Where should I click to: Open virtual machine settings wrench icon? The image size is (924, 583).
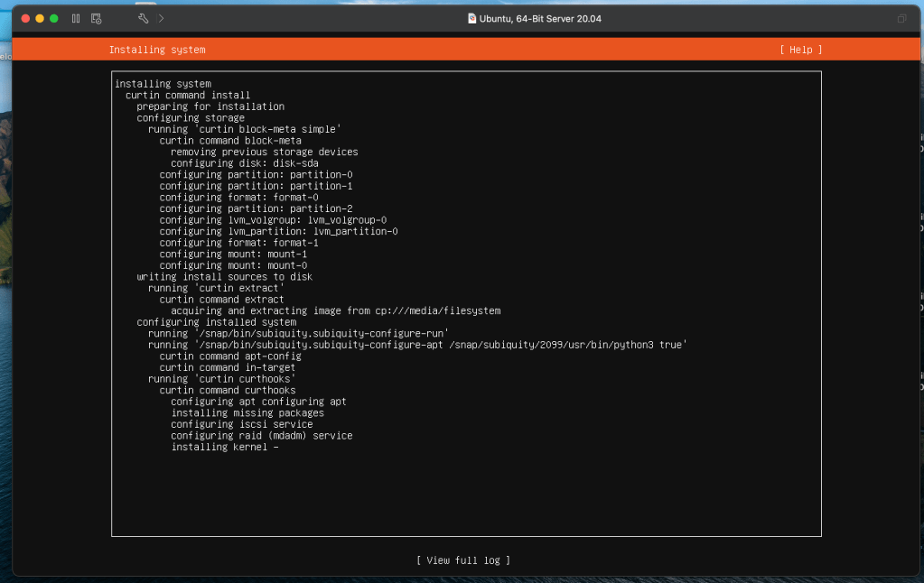tap(143, 18)
